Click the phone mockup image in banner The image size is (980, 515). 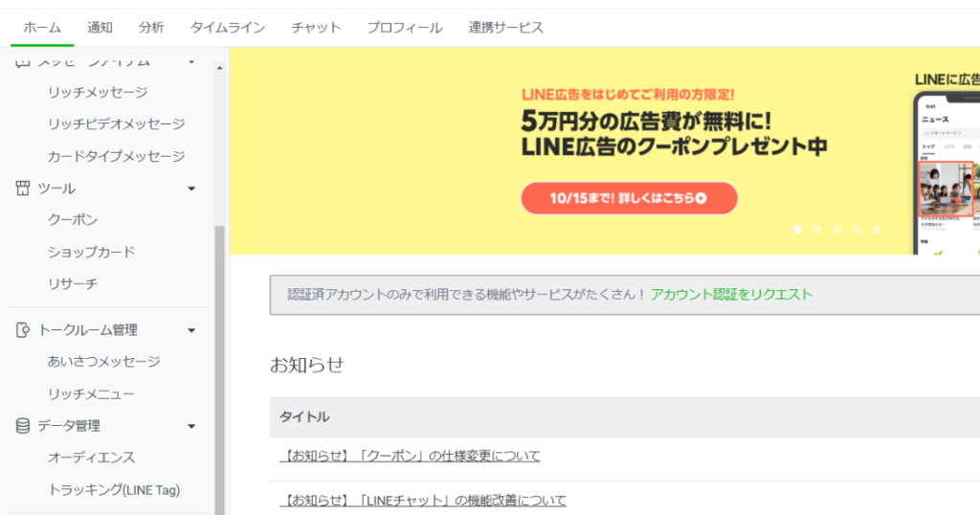pyautogui.click(x=947, y=173)
